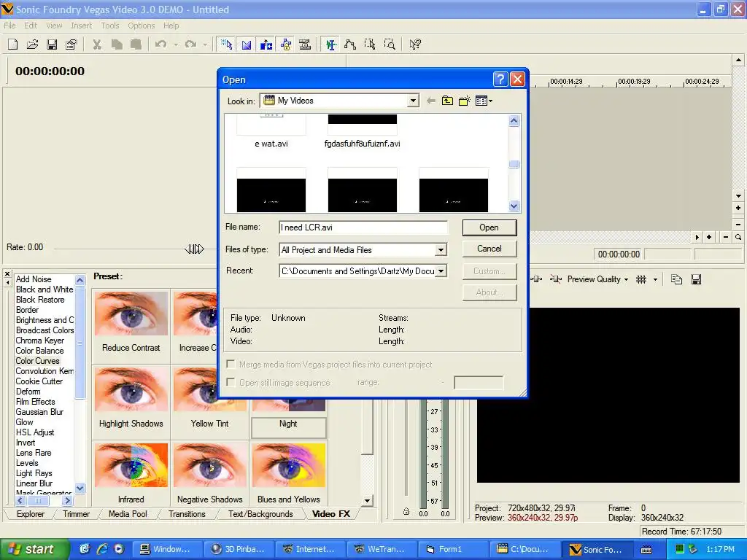Viewport: 747px width, 560px height.
Task: Toggle Lock Envelopes to Events button
Action: coord(286,44)
